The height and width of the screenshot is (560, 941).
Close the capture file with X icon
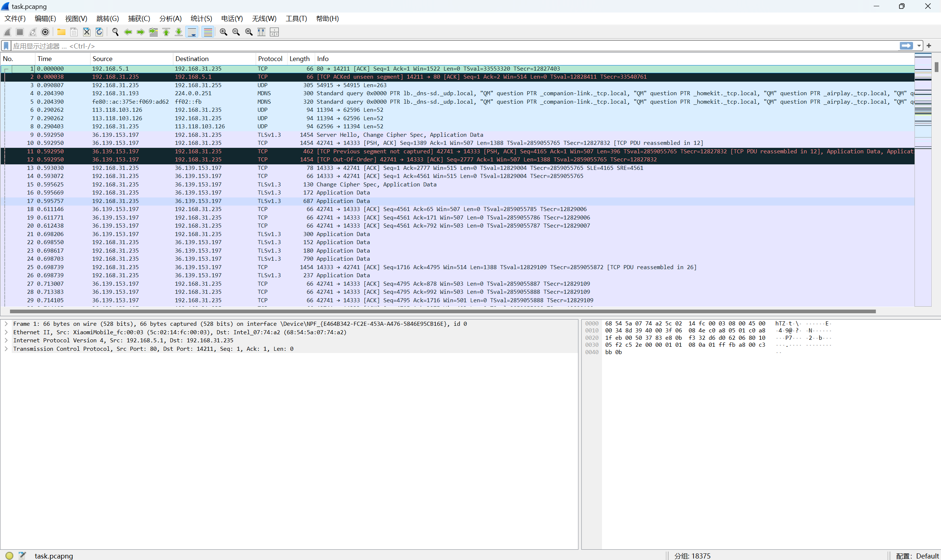pos(87,32)
